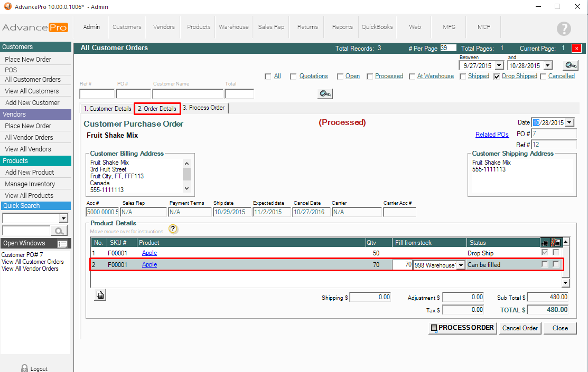Enable the Quotations filter checkbox
Screen dimensions: 588x372
294,77
